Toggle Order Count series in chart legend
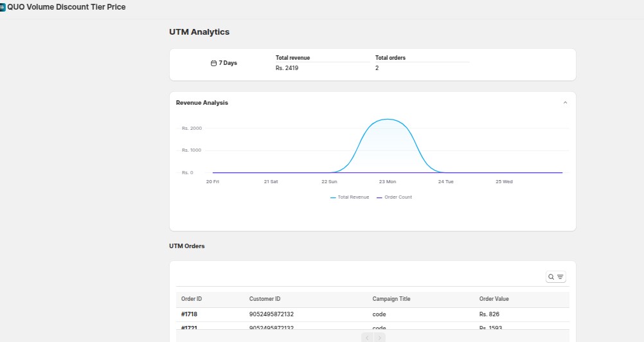The height and width of the screenshot is (342, 644). [x=395, y=197]
